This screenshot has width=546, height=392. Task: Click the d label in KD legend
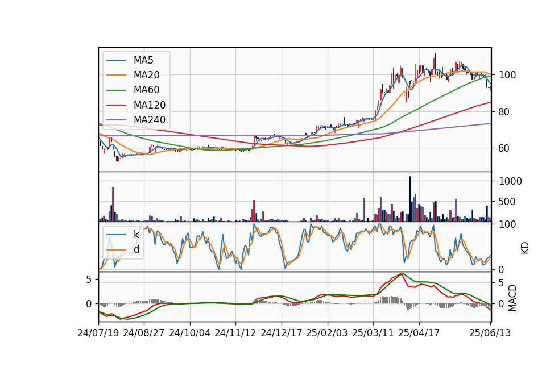click(x=136, y=250)
